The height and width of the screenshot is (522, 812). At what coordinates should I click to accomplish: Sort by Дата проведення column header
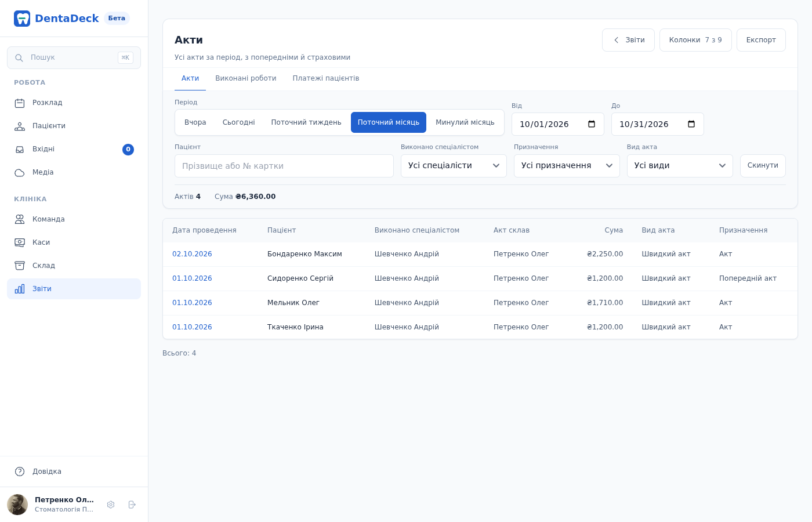tap(204, 230)
